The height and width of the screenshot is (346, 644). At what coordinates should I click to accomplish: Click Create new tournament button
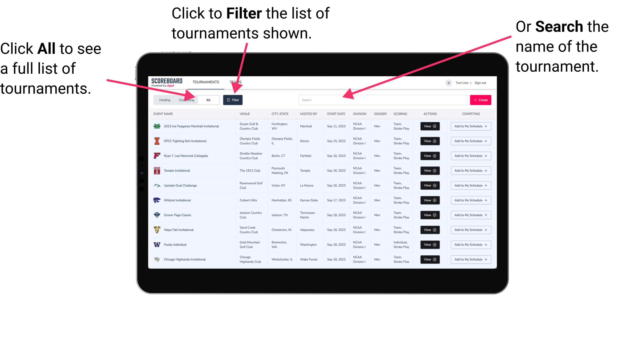pos(480,100)
